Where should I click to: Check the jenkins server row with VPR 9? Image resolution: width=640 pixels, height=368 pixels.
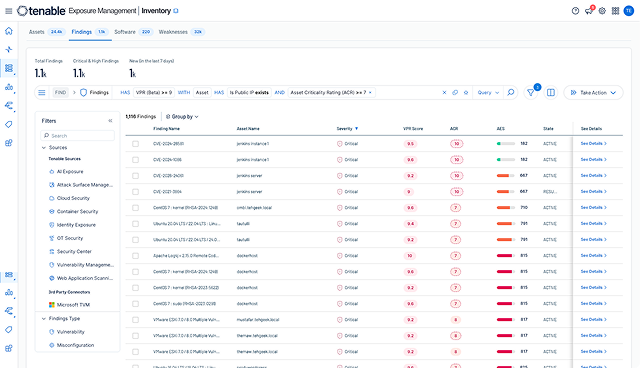pyautogui.click(x=136, y=192)
